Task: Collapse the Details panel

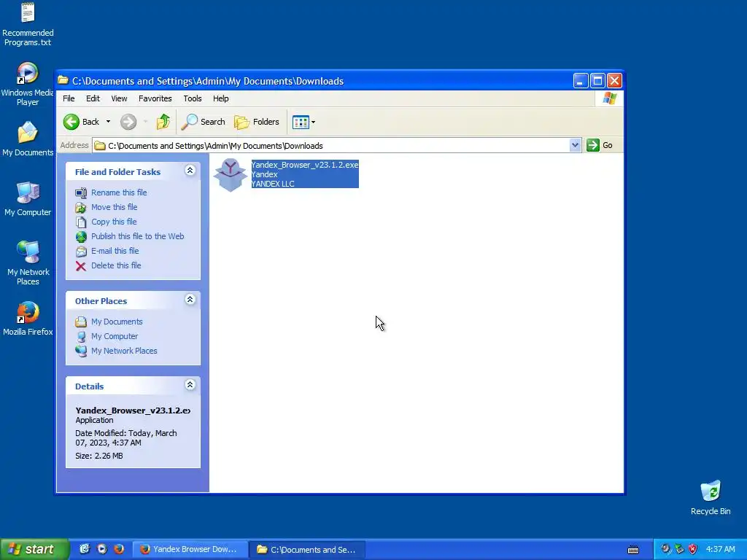Action: click(x=190, y=385)
